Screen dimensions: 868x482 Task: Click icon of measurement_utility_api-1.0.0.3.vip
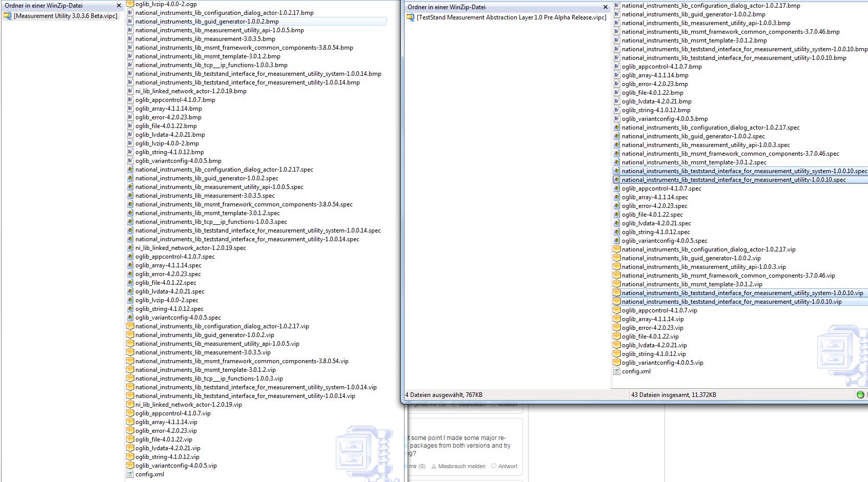click(x=617, y=267)
